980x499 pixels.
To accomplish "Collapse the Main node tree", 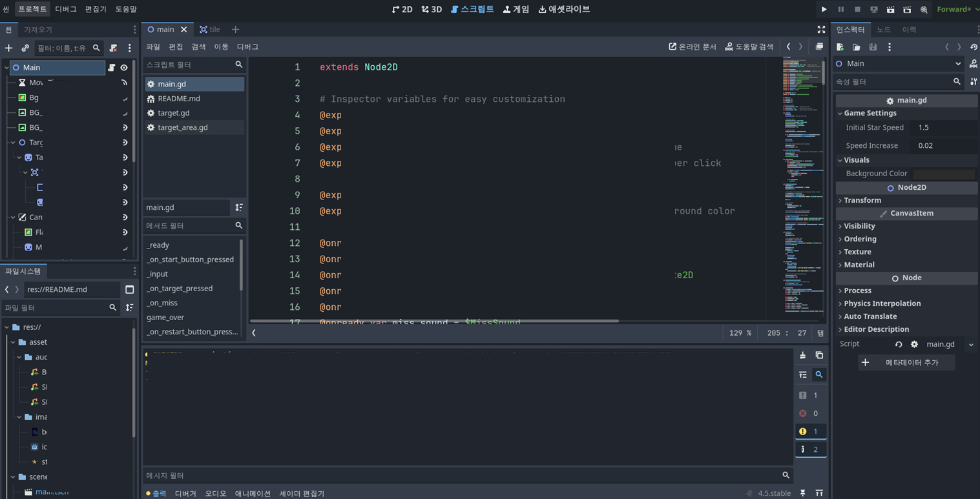I will [x=6, y=67].
